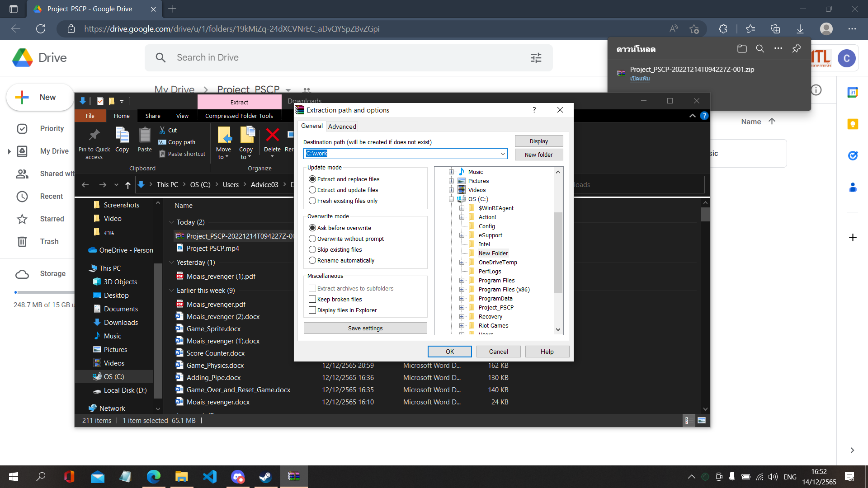Open downloads folder icon in browser popup
Image resolution: width=868 pixels, height=488 pixels.
pos(742,49)
